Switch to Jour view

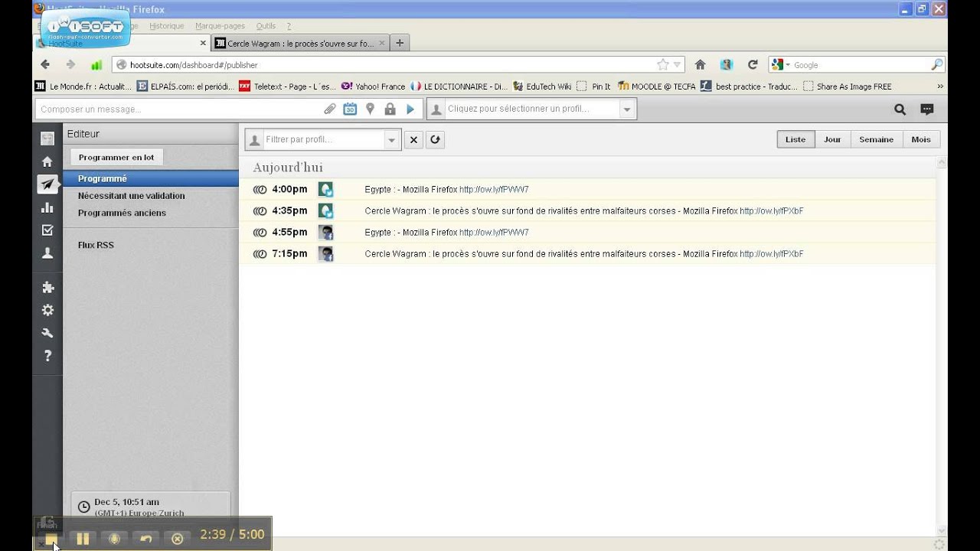[x=832, y=139]
